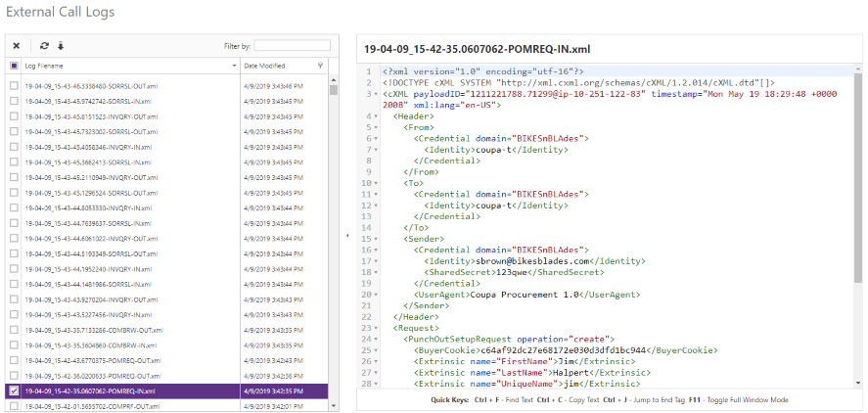
Task: Refresh the external call logs list
Action: tap(44, 46)
